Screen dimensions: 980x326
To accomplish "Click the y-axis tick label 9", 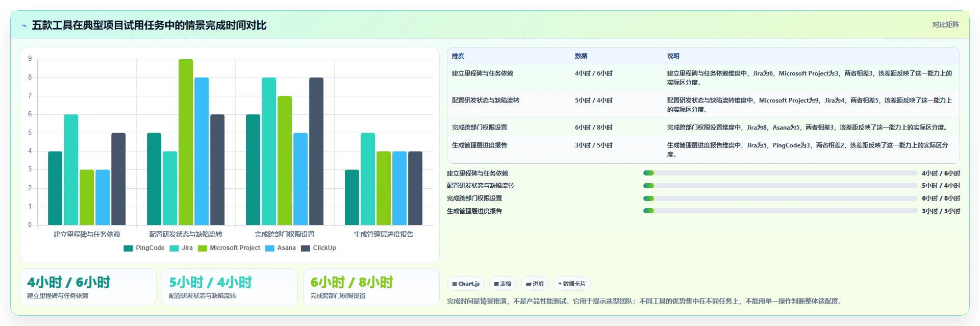I will click(x=30, y=59).
